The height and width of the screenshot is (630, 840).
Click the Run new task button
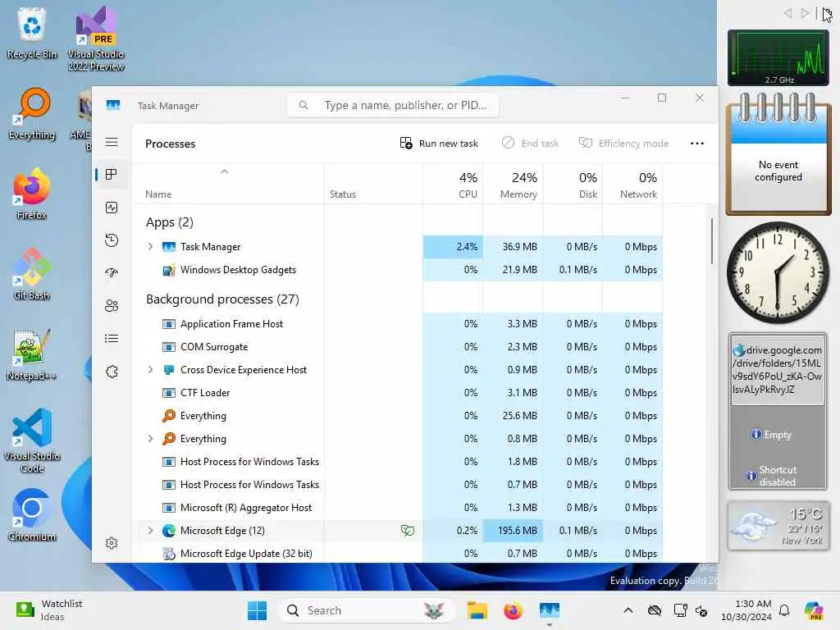tap(439, 144)
